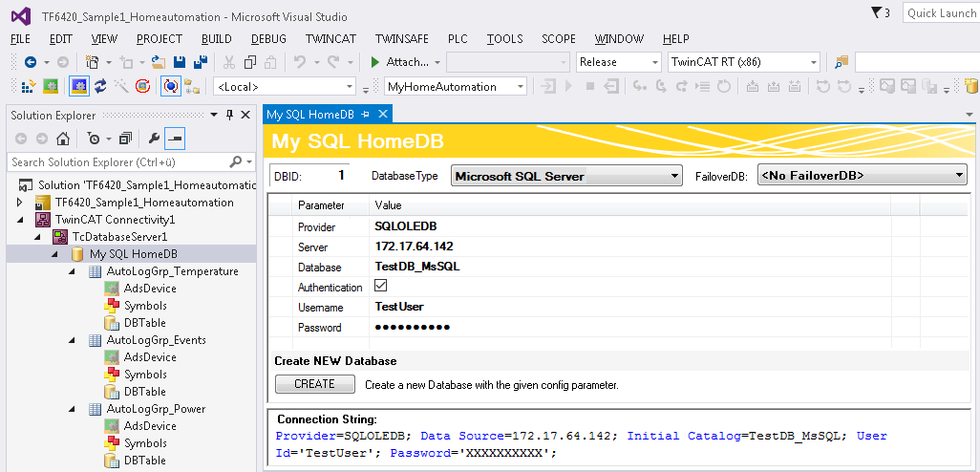Viewport: 980px width, 472px height.
Task: Click the yellow database icon at toolbar end
Action: (x=971, y=86)
